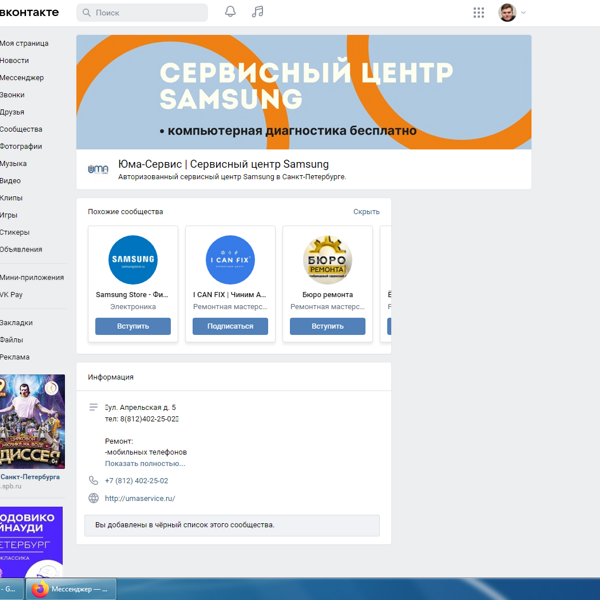This screenshot has height=600, width=600.
Task: Click the Firefox icon in the taskbar
Action: (x=39, y=589)
